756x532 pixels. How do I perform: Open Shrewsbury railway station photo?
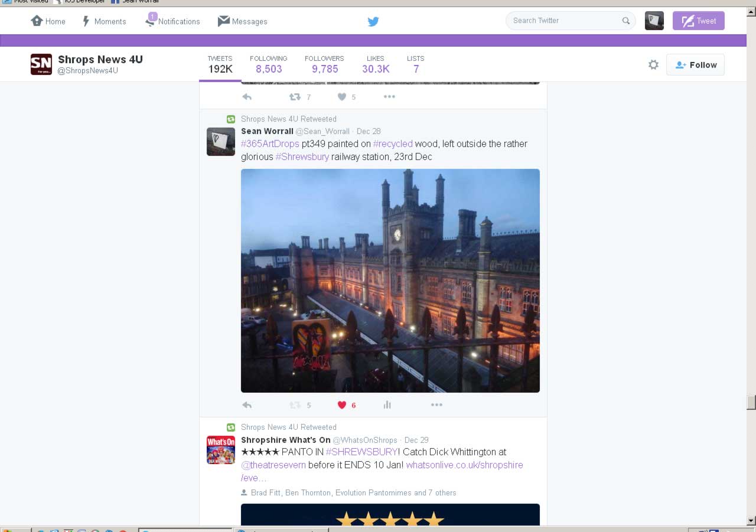(x=390, y=280)
